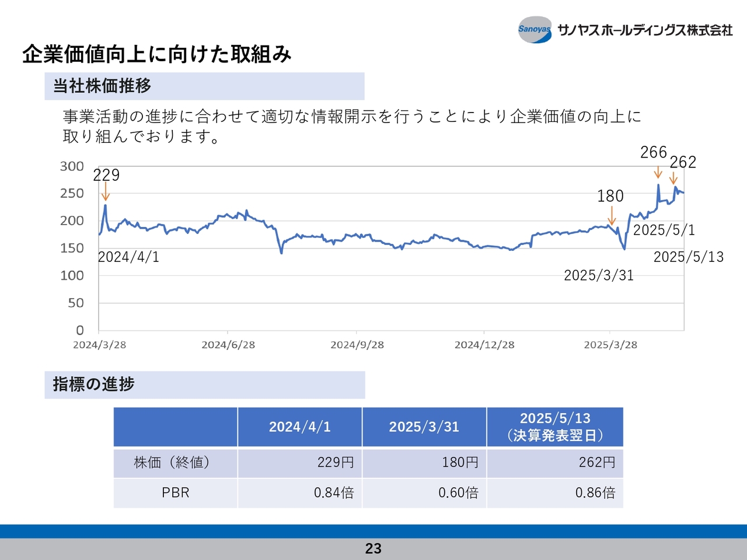Image resolution: width=747 pixels, height=560 pixels.
Task: Click the 262 data label on chart
Action: click(683, 162)
